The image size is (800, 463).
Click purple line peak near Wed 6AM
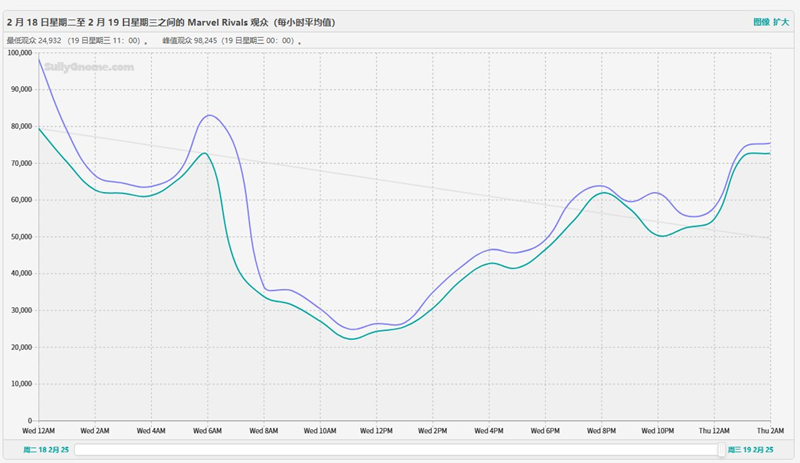[209, 115]
